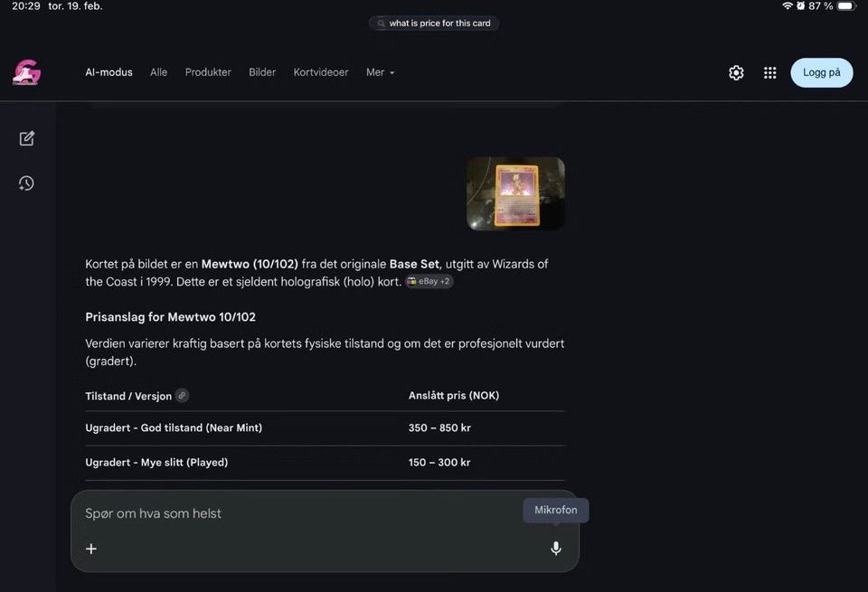Select the AI-modus tab

(109, 72)
